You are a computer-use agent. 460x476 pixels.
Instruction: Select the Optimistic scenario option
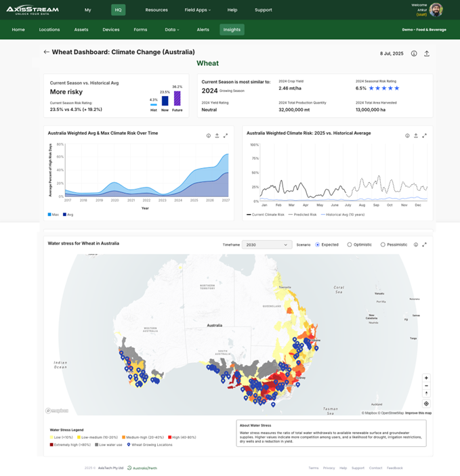pyautogui.click(x=350, y=244)
